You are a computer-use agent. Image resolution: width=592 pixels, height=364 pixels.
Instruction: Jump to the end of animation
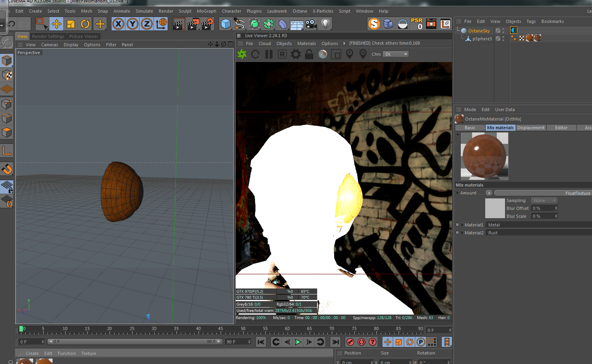click(x=335, y=342)
